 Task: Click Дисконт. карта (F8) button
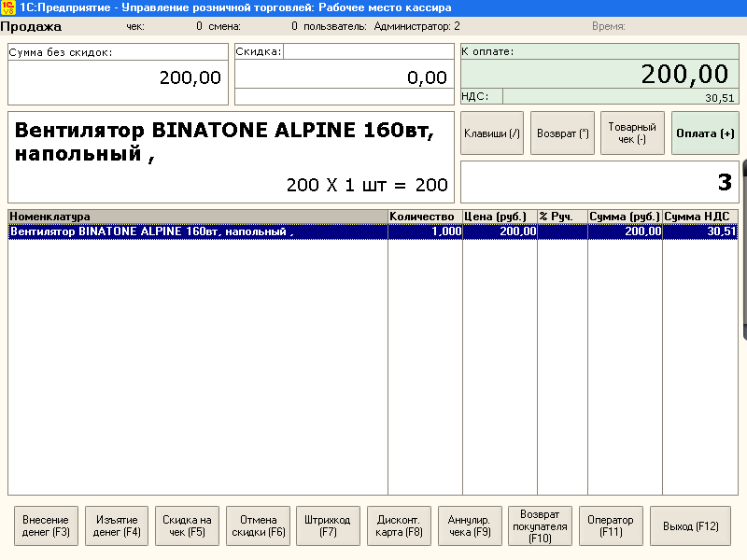400,525
